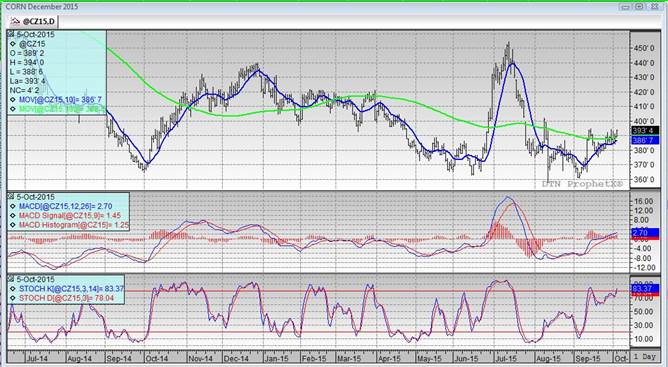Select the MACD Histogram[@CZ15]= 1.25 label
The image size is (668, 367).
(74, 225)
